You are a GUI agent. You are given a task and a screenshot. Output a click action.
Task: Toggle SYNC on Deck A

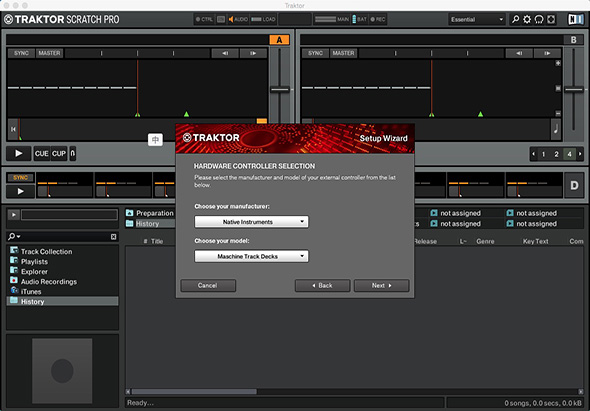[x=21, y=53]
